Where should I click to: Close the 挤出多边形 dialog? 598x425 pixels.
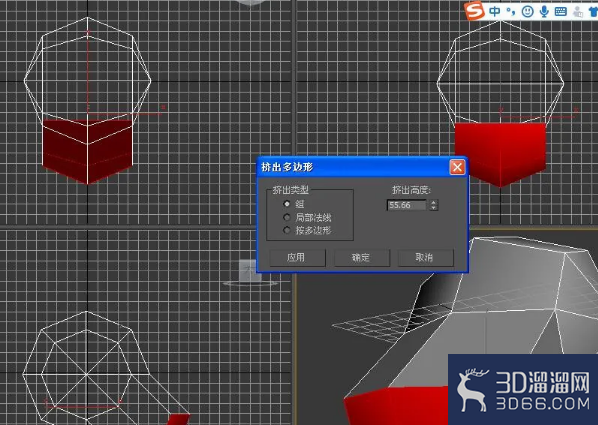click(457, 167)
